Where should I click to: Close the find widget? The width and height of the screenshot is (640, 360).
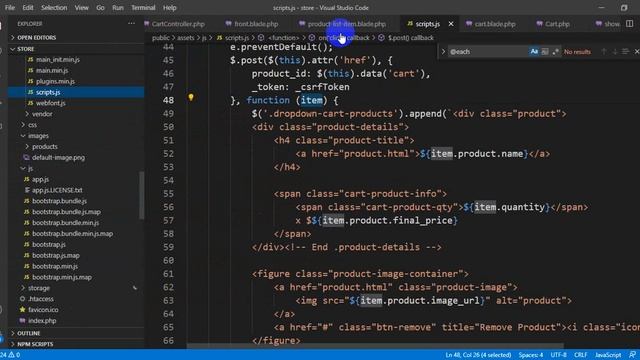636,51
